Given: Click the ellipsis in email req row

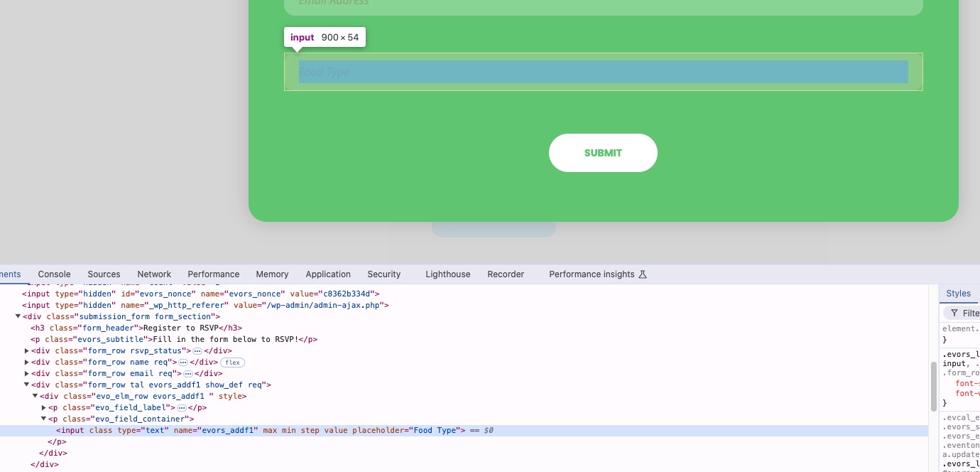Looking at the screenshot, I should point(188,373).
